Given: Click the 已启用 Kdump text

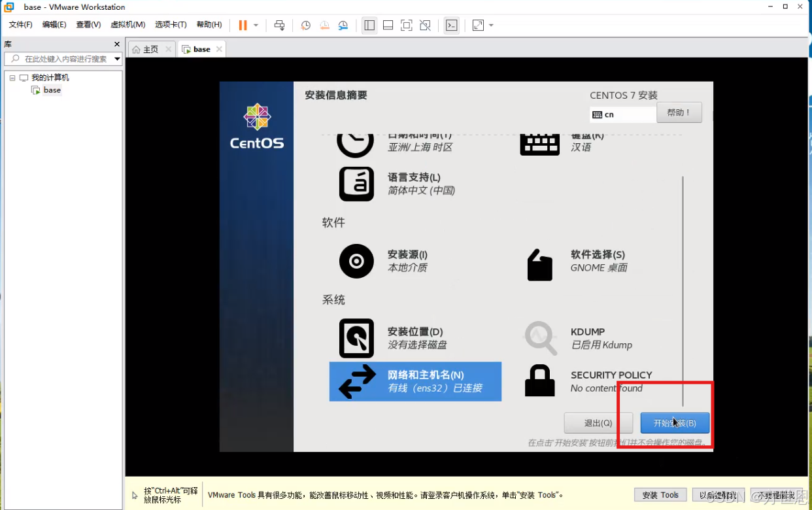Looking at the screenshot, I should tap(601, 345).
